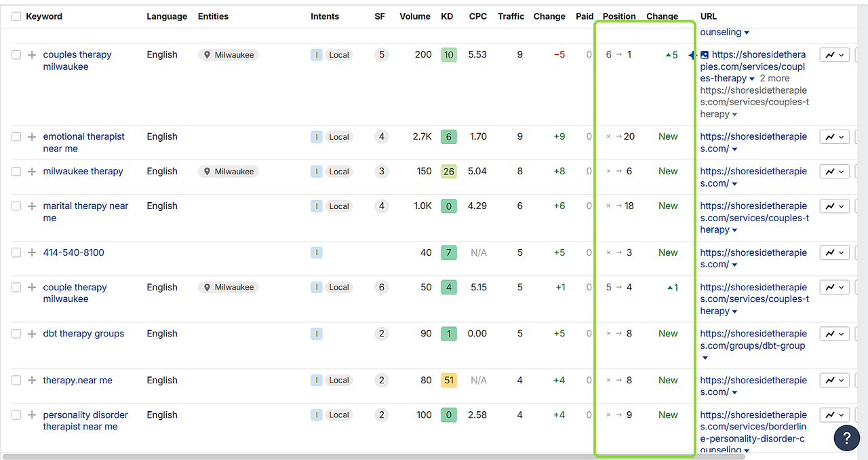Open keyword link emotional therapist near me

click(84, 142)
